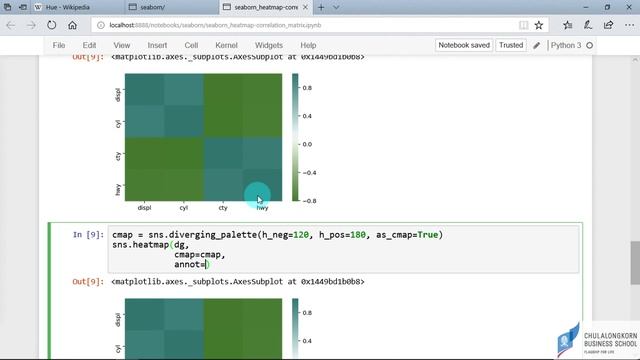Close the seaborn_heatmap tab
This screenshot has width=640, height=360.
click(305, 7)
